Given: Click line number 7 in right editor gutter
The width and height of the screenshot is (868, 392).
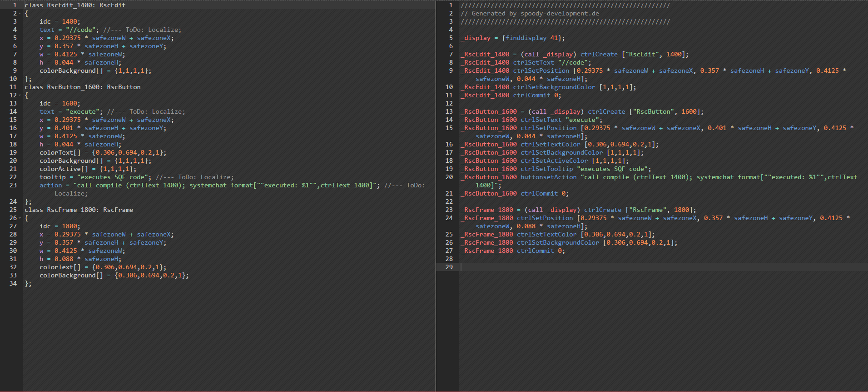Looking at the screenshot, I should click(451, 54).
